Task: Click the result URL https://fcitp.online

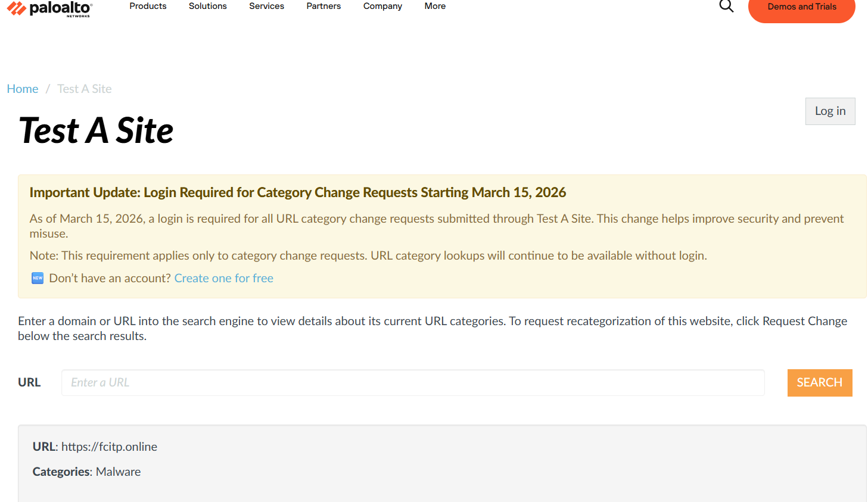Action: pos(109,447)
